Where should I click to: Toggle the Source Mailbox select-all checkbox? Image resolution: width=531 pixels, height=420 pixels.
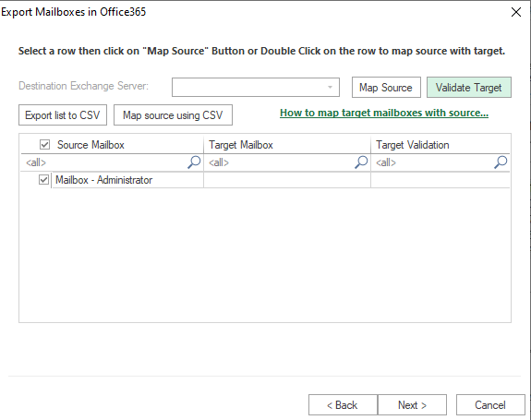(44, 145)
